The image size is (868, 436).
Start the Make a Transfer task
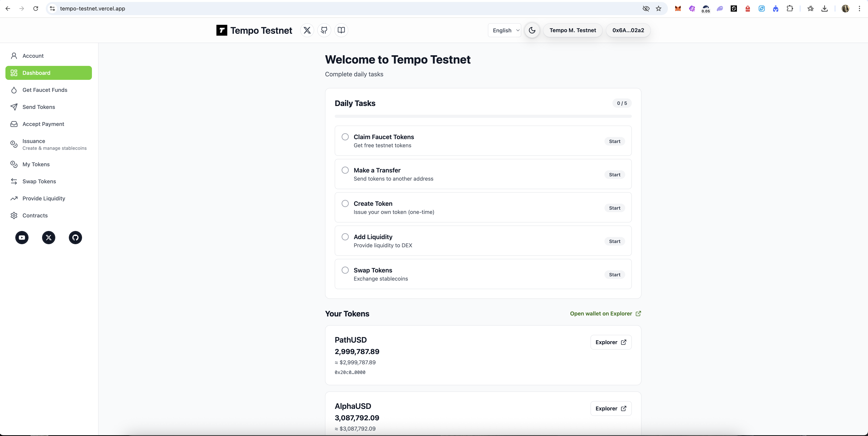coord(615,175)
